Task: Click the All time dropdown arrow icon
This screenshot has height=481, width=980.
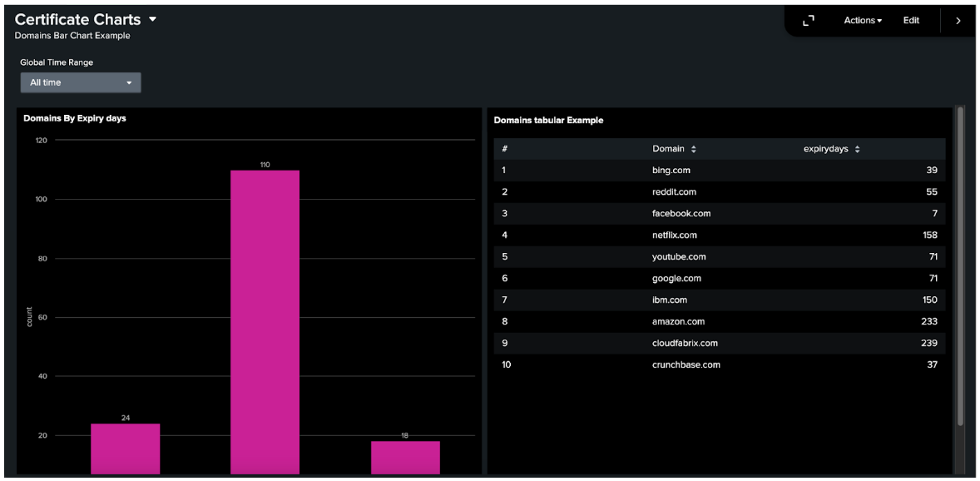Action: 130,82
